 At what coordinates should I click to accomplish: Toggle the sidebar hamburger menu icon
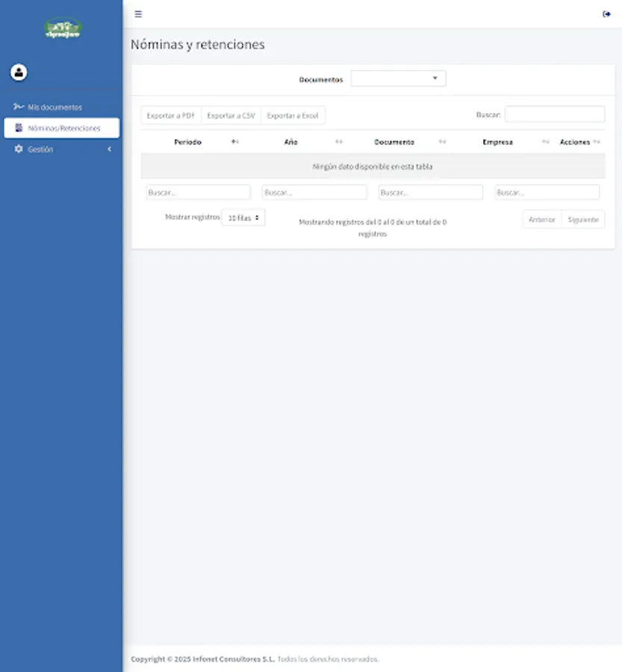[138, 14]
